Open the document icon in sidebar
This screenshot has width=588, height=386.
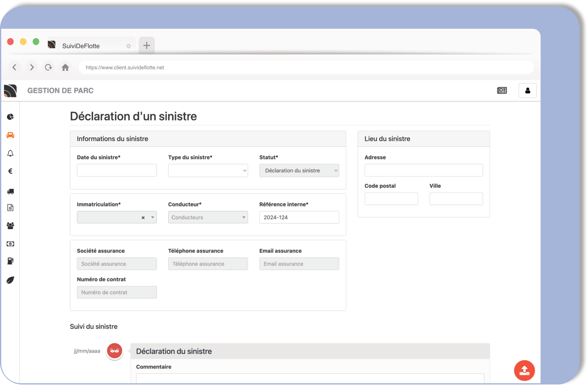[x=10, y=208]
